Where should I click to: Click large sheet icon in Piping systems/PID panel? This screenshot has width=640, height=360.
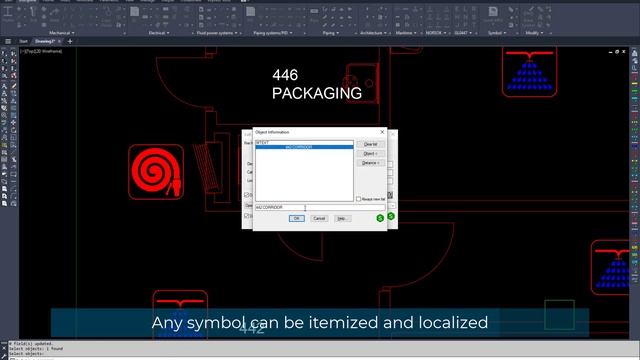[x=251, y=12]
